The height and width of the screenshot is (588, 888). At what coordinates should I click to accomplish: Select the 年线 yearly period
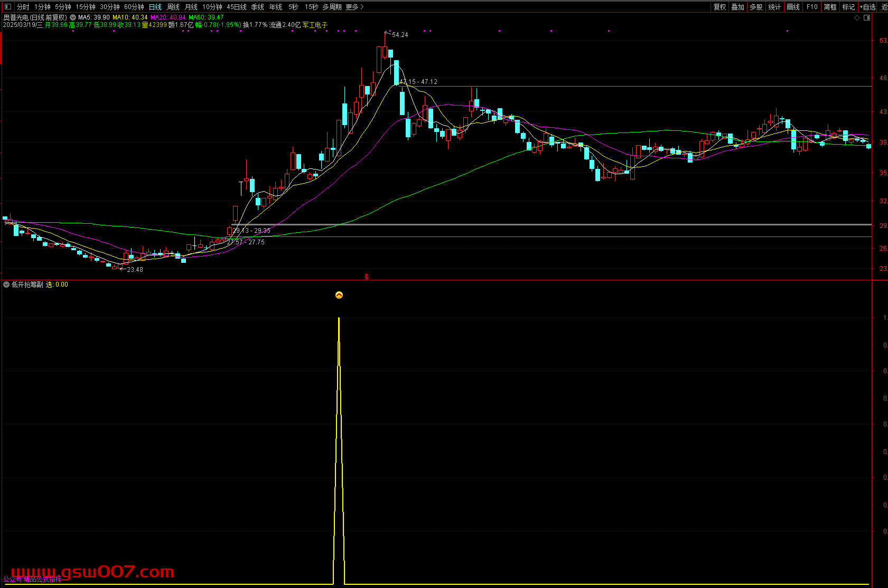pyautogui.click(x=276, y=7)
